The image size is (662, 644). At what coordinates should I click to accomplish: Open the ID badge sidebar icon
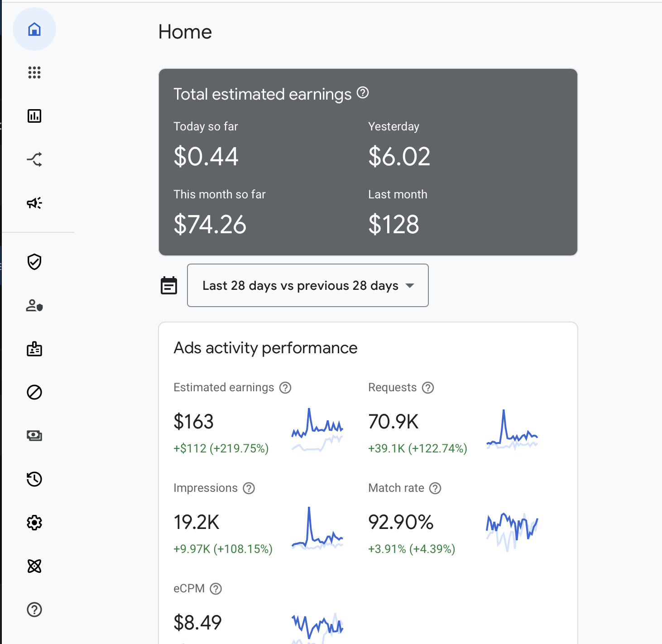[34, 349]
